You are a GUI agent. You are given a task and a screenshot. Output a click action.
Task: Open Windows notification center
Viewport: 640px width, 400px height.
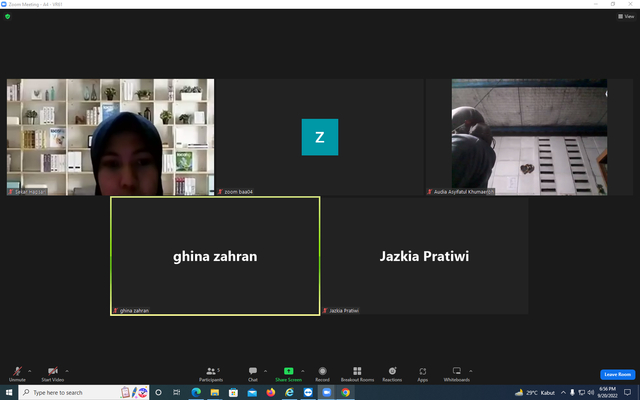click(x=628, y=392)
